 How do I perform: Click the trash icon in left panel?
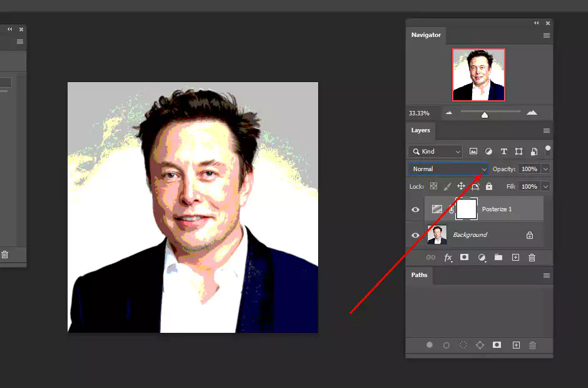[4, 254]
